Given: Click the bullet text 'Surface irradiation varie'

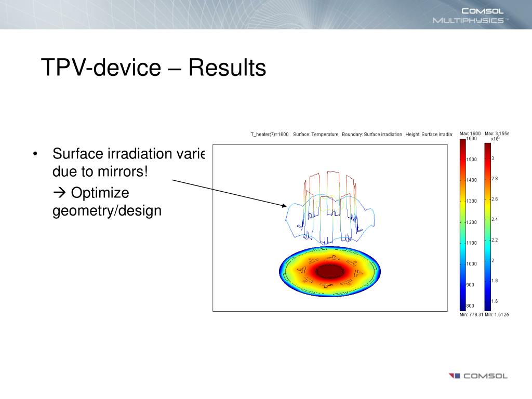Looking at the screenshot, I should (129, 154).
